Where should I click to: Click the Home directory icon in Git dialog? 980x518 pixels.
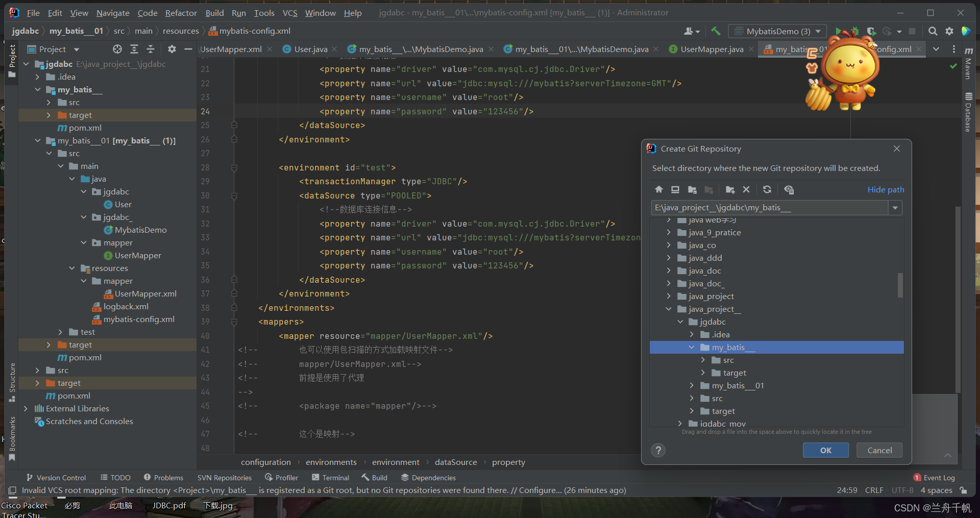coord(658,190)
